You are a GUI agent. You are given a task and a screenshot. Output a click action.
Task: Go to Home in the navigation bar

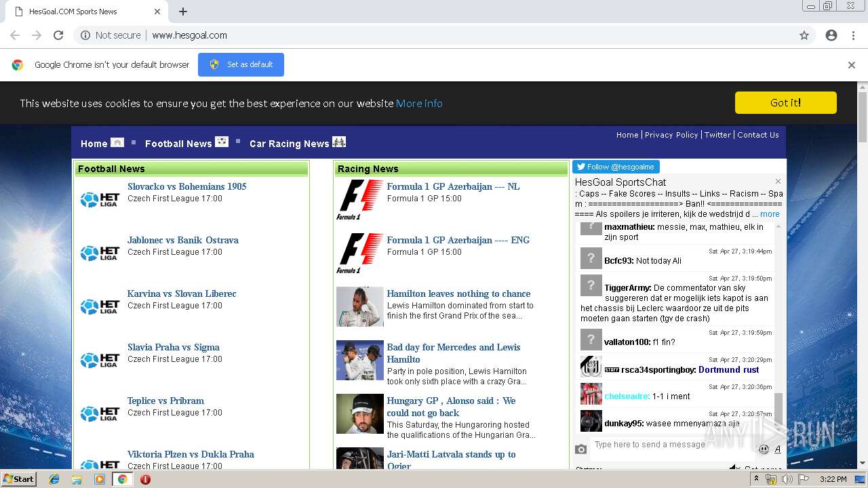tap(94, 144)
